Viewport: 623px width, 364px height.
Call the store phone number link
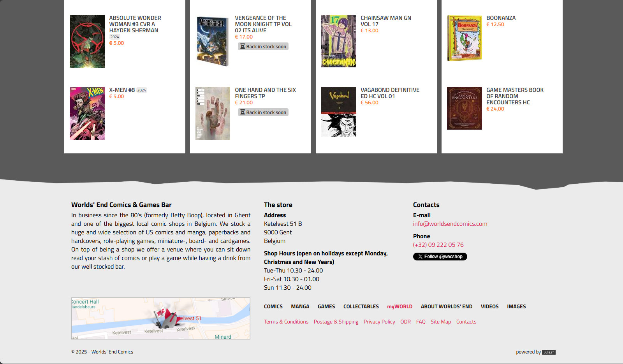click(x=438, y=245)
